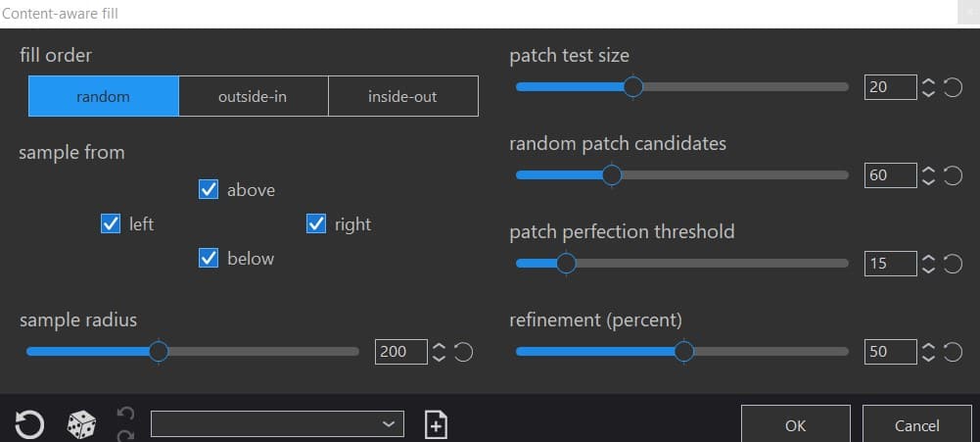Click the add preset page-plus icon
This screenshot has width=980, height=442.
pyautogui.click(x=436, y=424)
